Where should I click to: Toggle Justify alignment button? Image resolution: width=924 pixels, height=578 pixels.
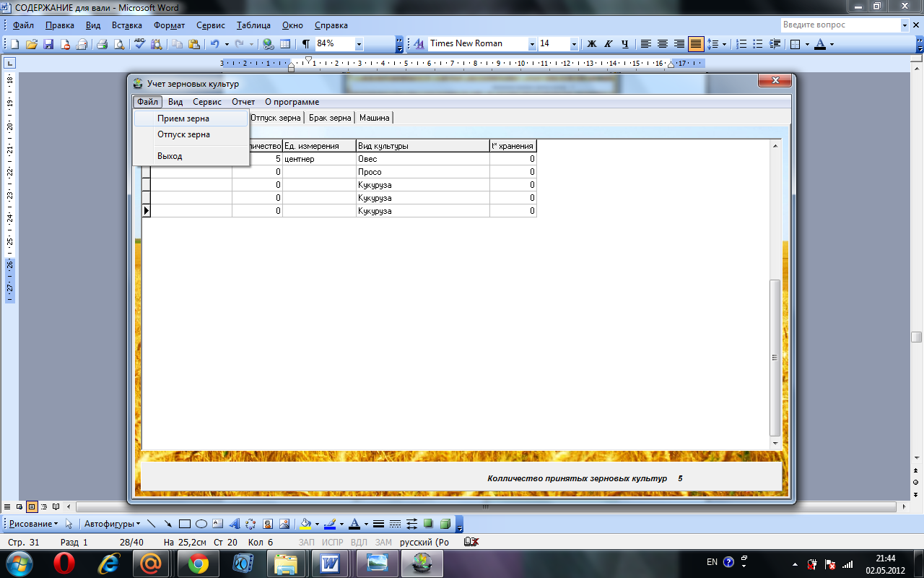click(696, 44)
